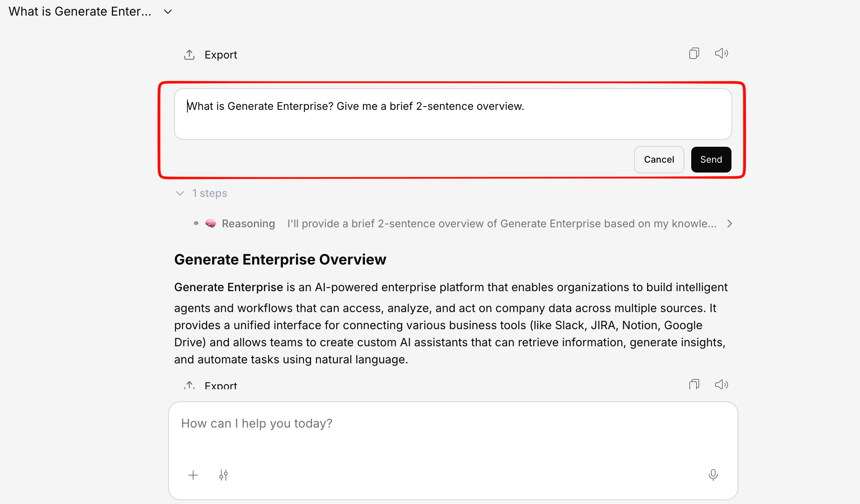Screen dimensions: 860x504
Task: Collapse the 1 steps section
Action: (x=180, y=193)
